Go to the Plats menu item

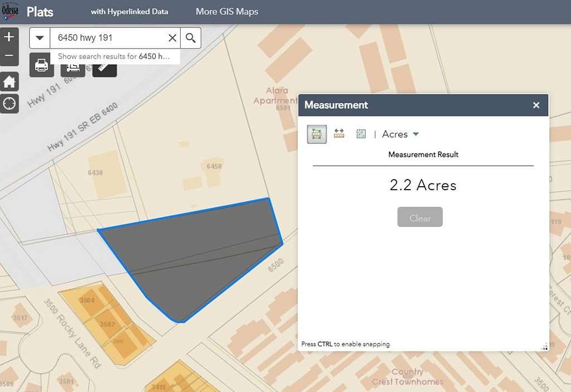(40, 11)
